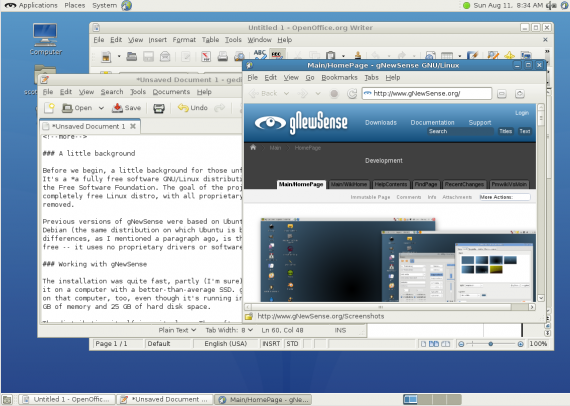Click the Print icon in Writer toolbar
The height and width of the screenshot is (406, 570).
(222, 56)
